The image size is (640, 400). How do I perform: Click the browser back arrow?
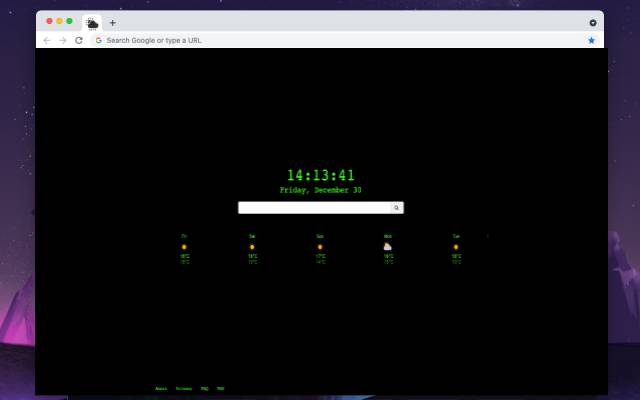tap(47, 40)
